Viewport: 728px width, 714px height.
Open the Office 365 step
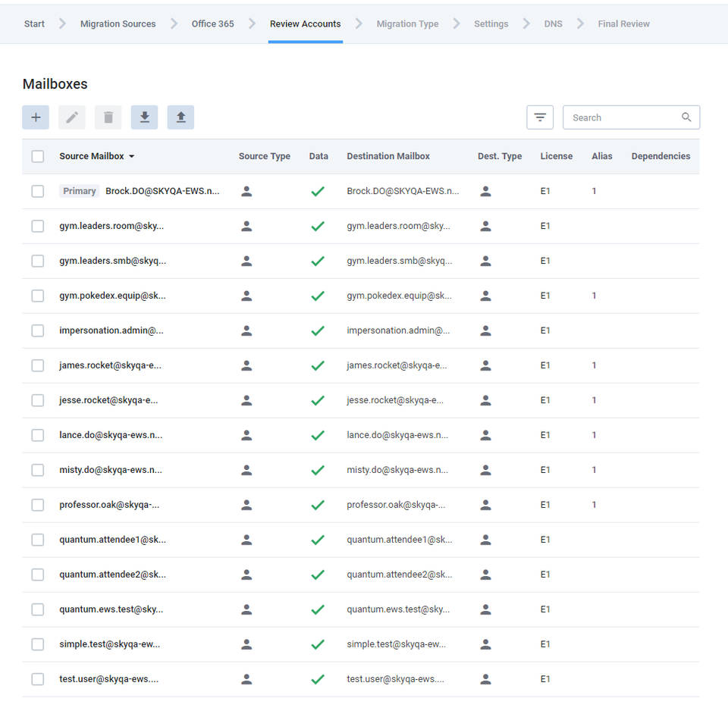click(x=212, y=23)
